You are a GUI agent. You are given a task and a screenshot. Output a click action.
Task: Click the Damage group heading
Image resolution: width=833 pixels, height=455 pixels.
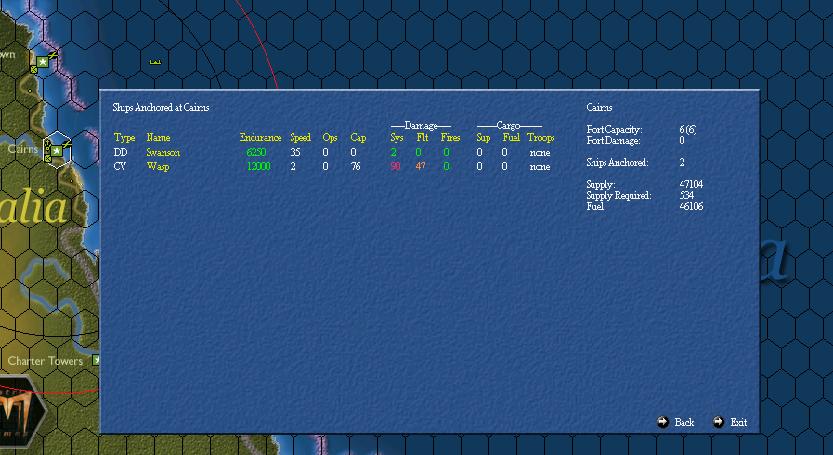pos(421,125)
